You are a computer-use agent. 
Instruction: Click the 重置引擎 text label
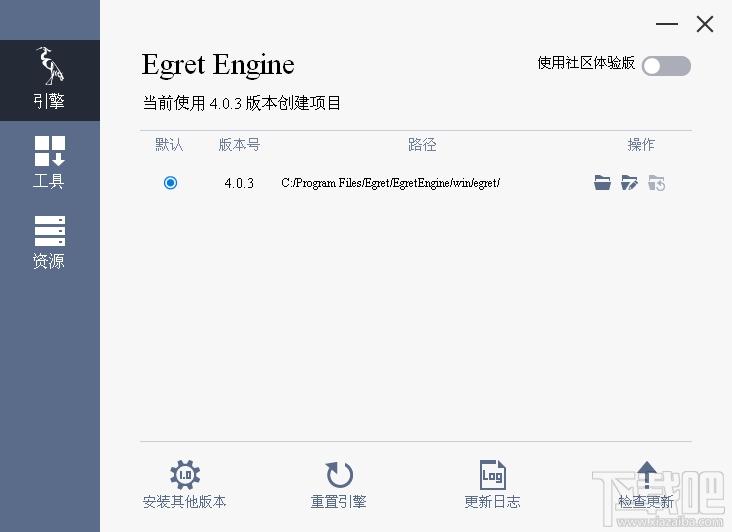pos(338,502)
